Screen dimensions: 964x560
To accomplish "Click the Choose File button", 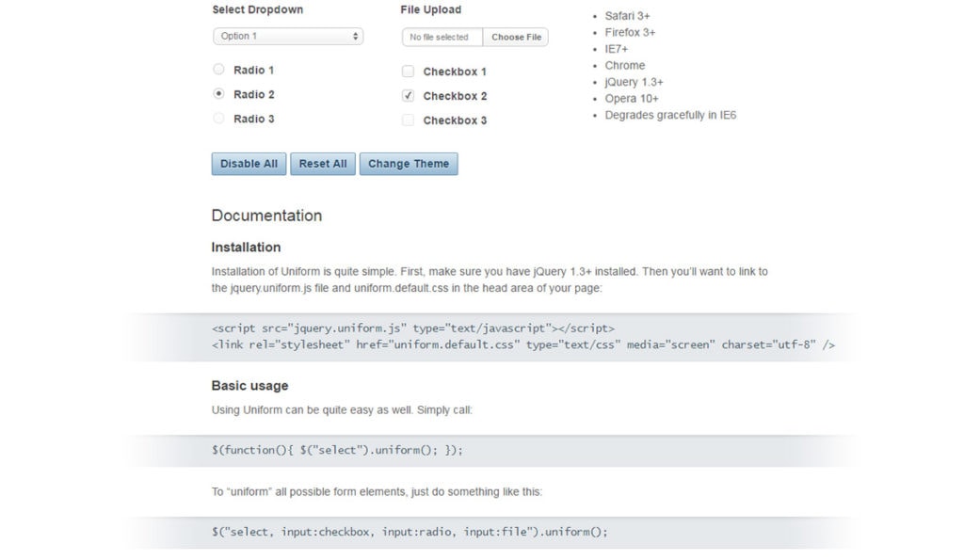I will (516, 37).
